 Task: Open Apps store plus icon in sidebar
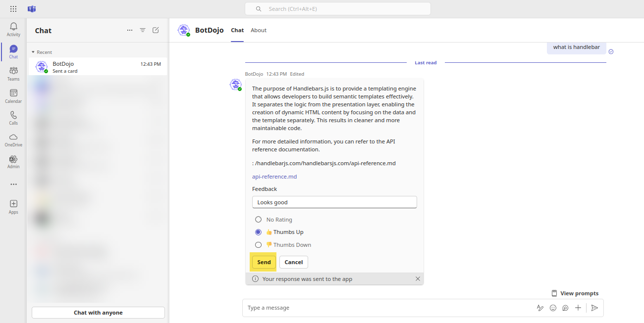point(13,207)
